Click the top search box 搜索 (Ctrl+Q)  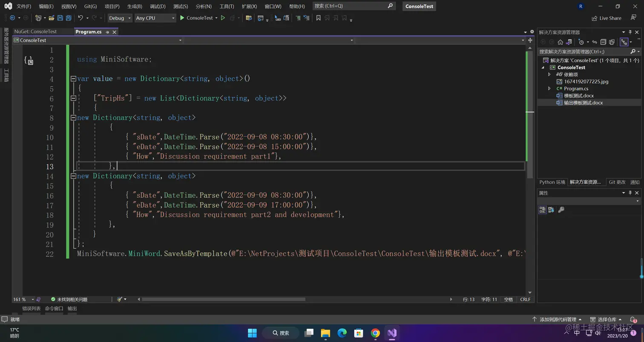pos(354,6)
